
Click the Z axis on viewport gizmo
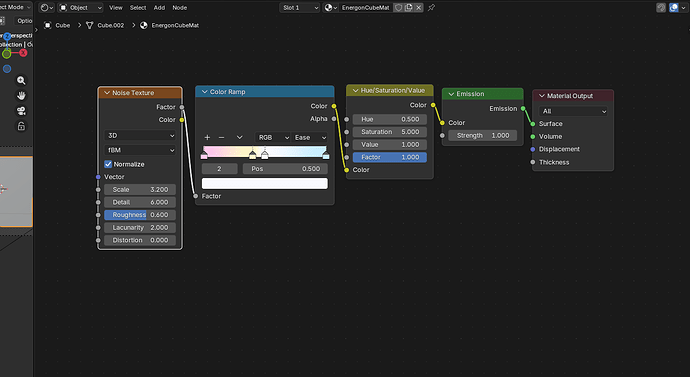7,37
